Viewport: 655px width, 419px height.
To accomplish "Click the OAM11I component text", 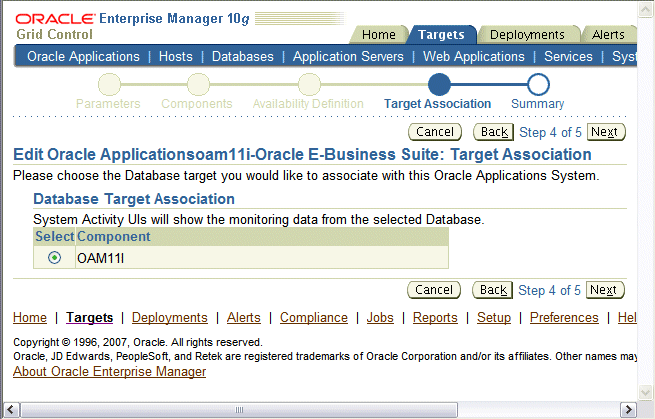I will tap(100, 258).
